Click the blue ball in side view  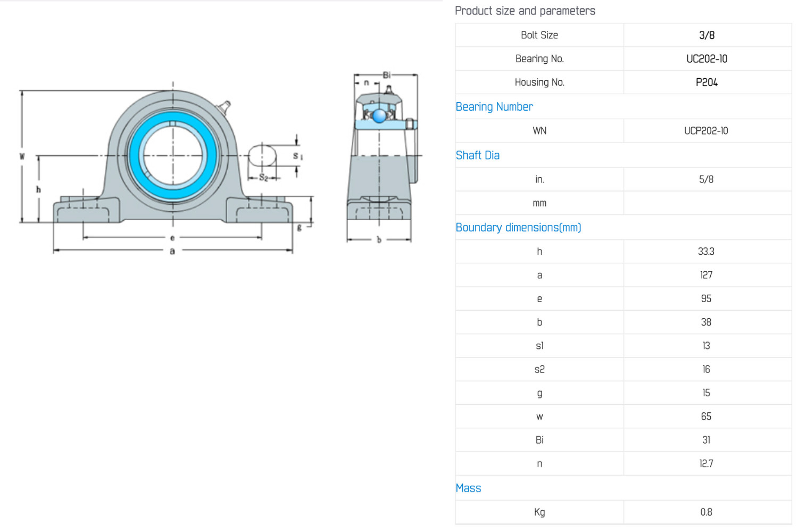(379, 115)
